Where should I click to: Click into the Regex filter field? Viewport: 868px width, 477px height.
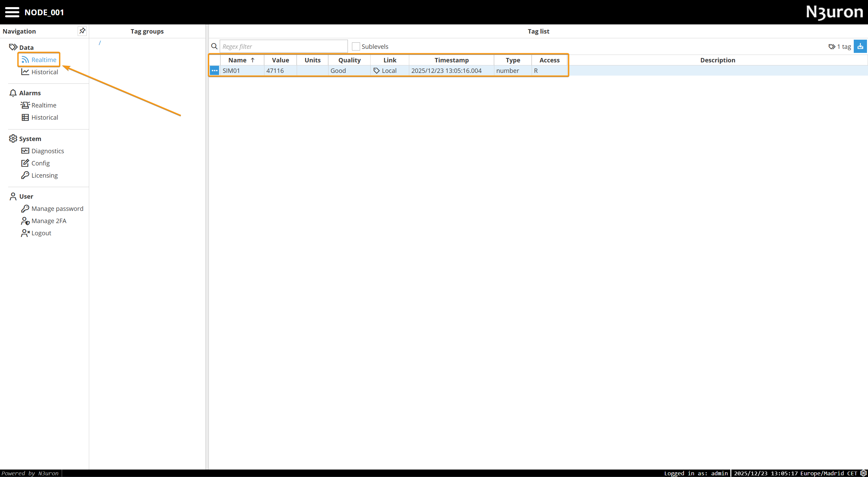(x=283, y=46)
